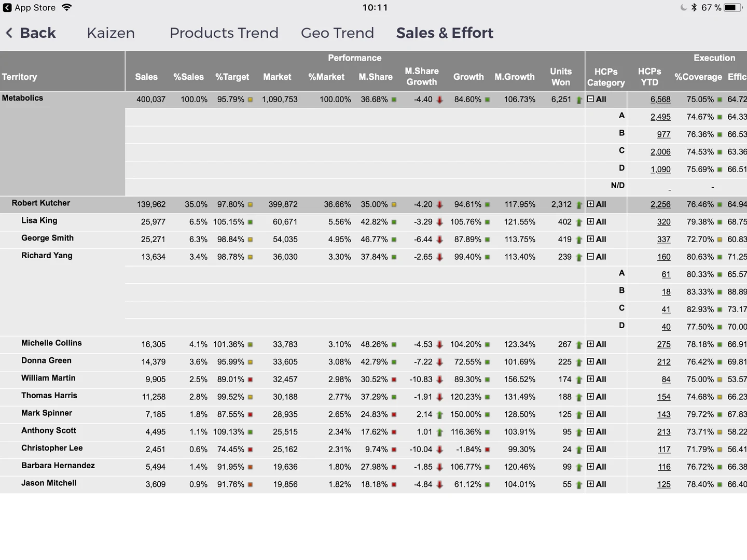
Task: Click Lisa King Units Won up arrow
Action: [579, 222]
